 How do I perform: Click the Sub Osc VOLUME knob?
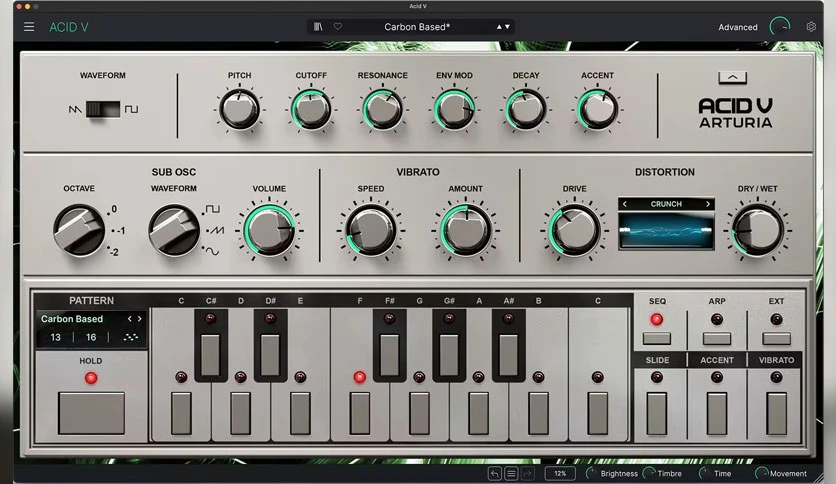(x=269, y=231)
